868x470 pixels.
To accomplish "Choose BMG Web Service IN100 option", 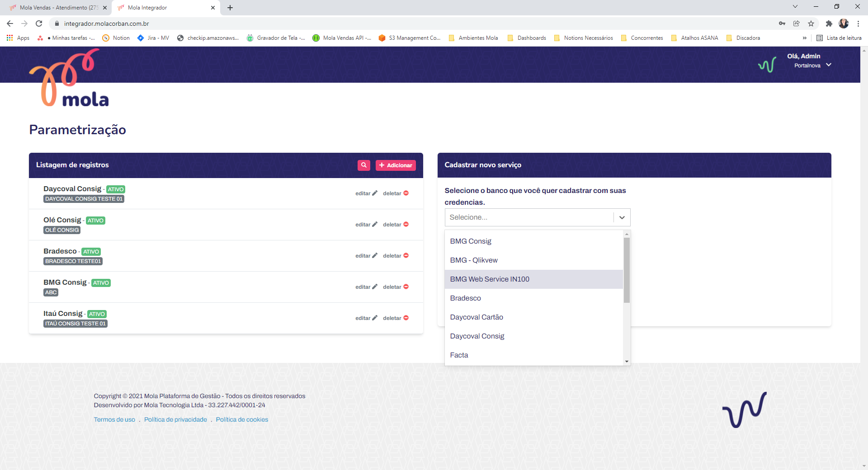I will 533,279.
